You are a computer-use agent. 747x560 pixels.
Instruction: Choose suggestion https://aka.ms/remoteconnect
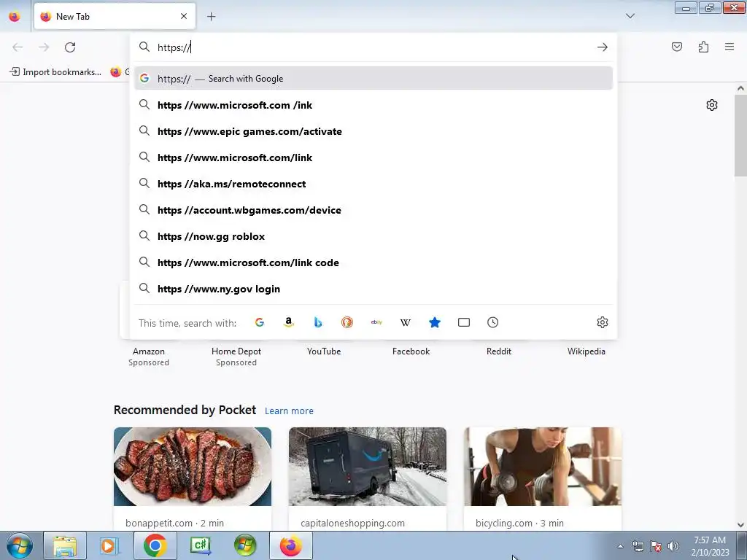tap(373, 184)
